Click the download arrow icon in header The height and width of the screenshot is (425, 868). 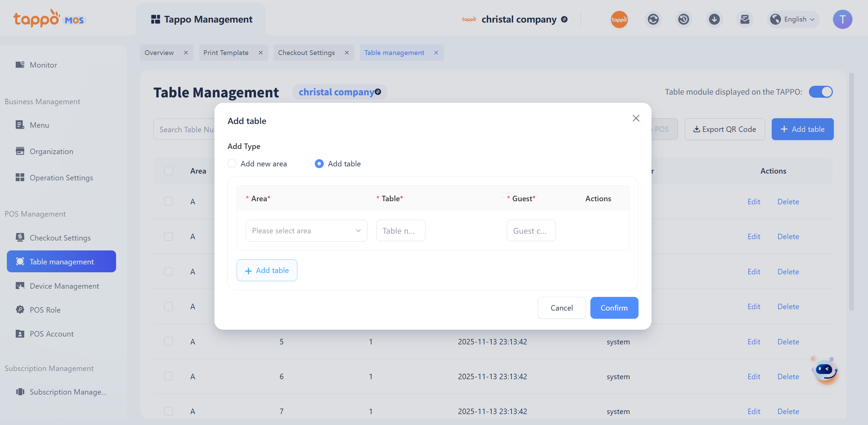(714, 19)
